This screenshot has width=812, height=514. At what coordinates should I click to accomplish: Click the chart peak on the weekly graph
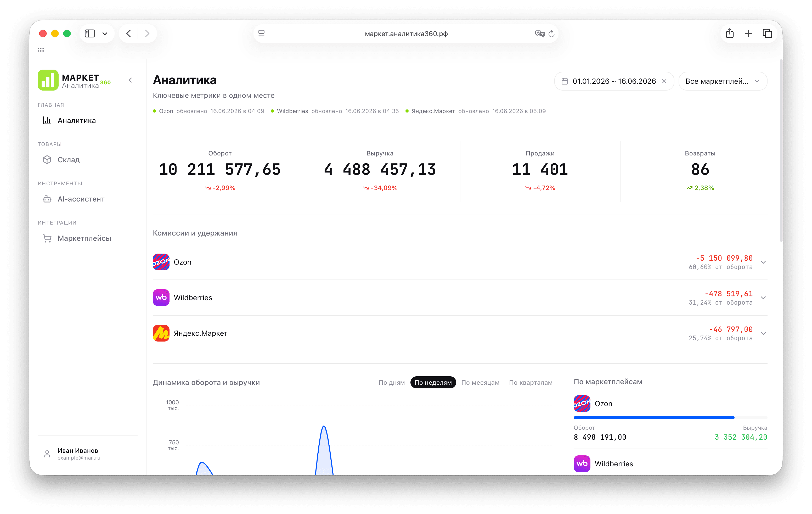[x=324, y=427]
